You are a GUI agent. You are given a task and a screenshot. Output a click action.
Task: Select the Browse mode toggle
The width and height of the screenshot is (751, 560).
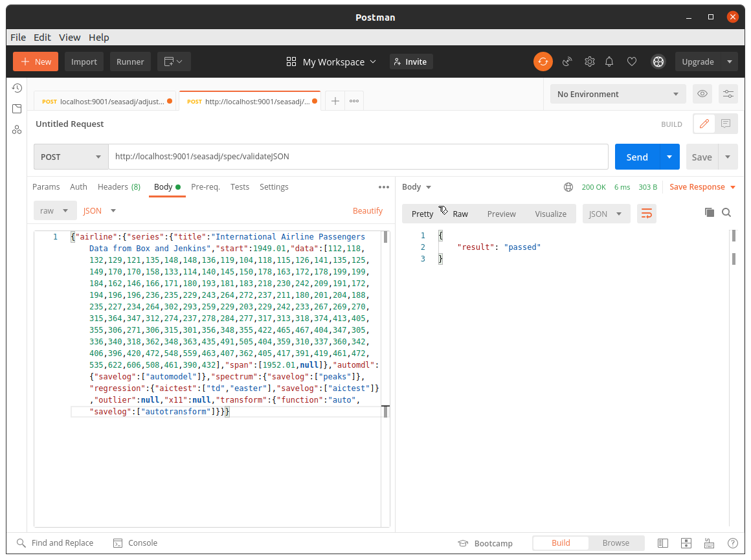point(616,543)
